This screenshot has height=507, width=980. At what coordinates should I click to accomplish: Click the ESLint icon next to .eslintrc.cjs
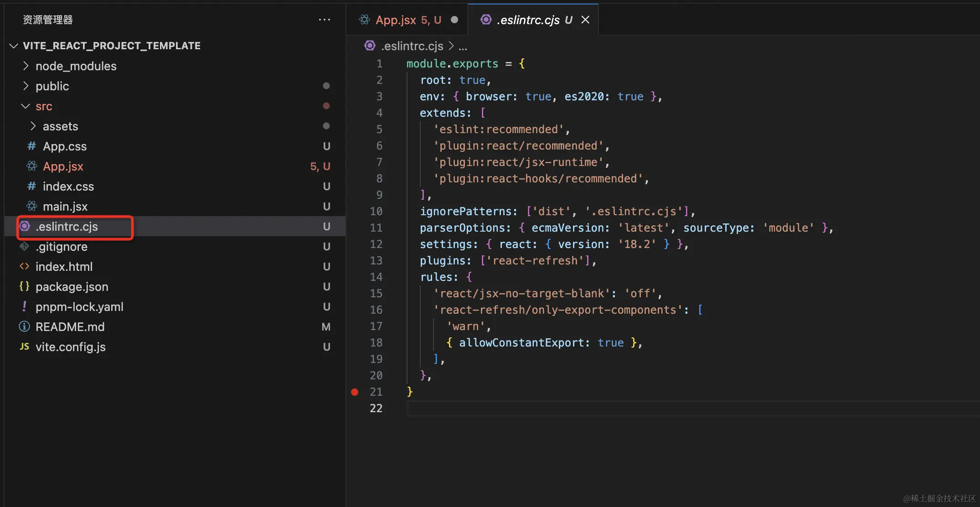25,227
